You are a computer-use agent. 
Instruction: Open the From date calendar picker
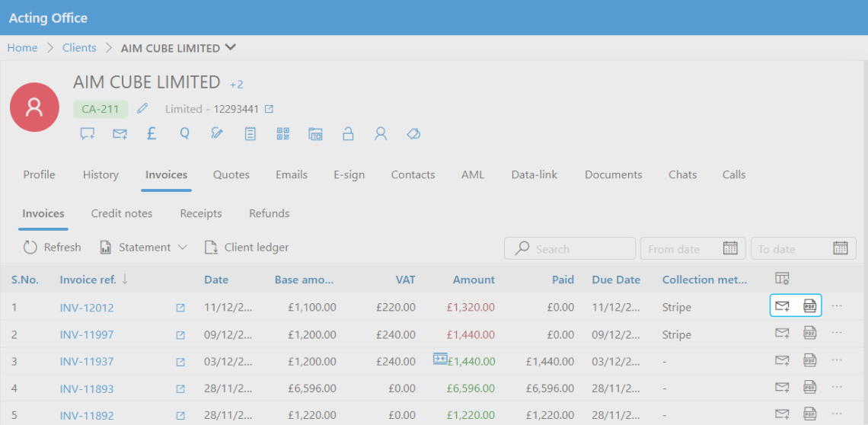point(729,248)
